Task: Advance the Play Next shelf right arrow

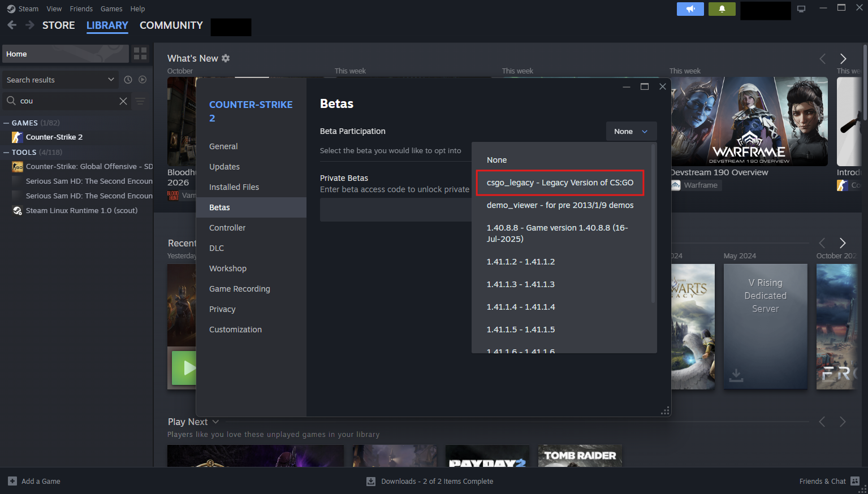Action: coord(843,422)
